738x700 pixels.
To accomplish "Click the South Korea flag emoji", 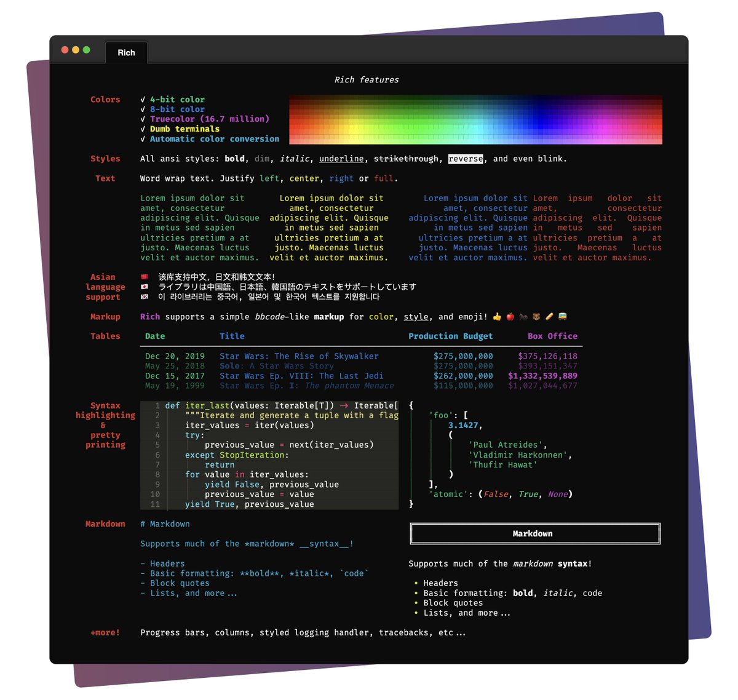I will pos(145,297).
